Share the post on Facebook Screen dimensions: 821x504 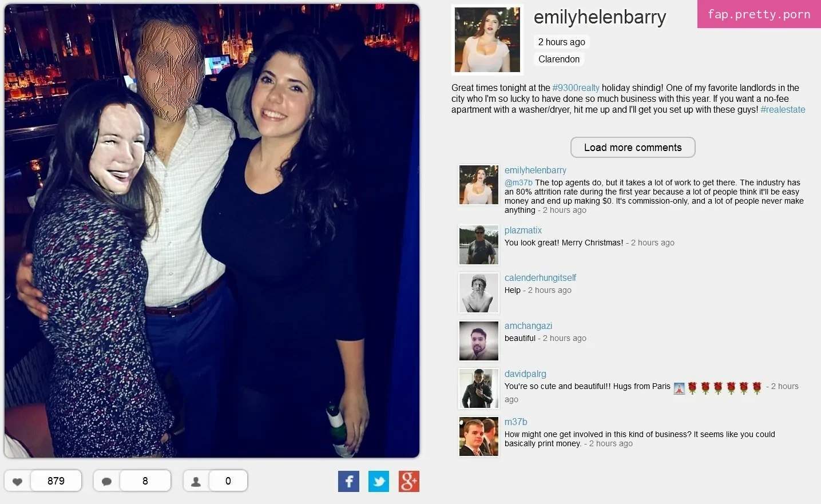[x=349, y=482]
